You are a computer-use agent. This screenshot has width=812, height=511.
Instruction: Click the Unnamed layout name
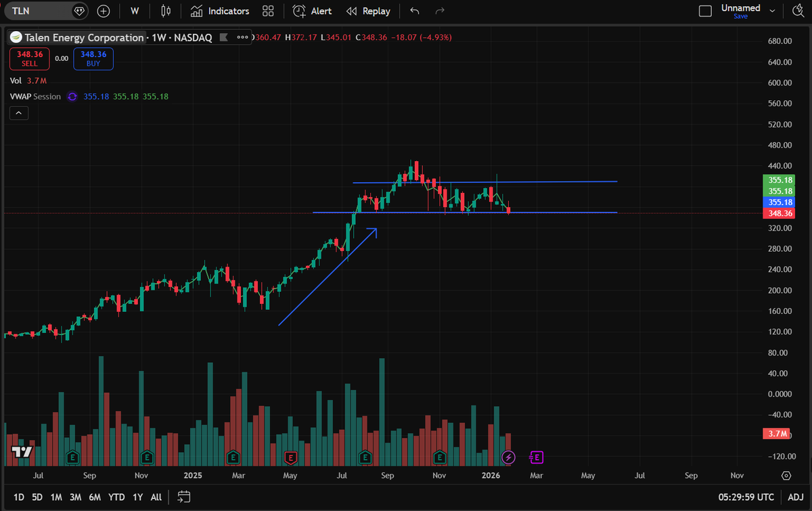click(x=740, y=8)
